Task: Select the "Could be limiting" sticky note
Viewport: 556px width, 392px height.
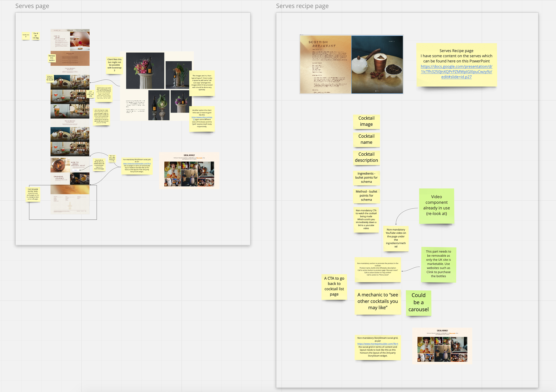Action: [x=36, y=36]
